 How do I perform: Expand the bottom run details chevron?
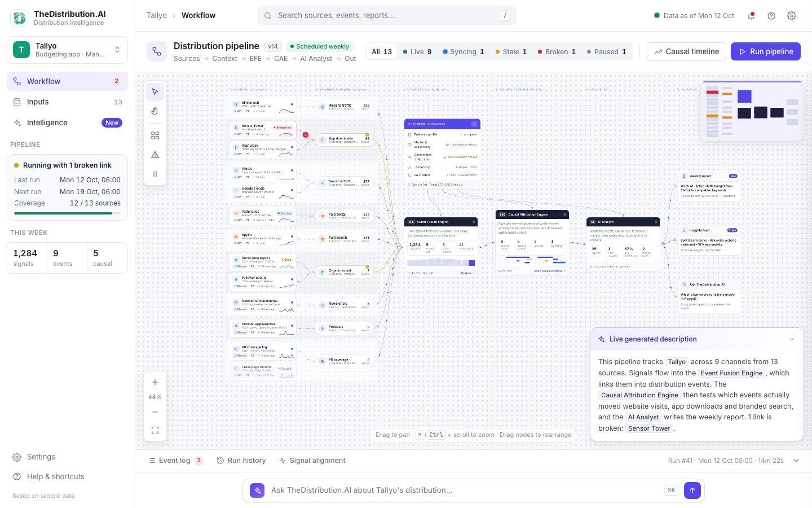(x=796, y=461)
